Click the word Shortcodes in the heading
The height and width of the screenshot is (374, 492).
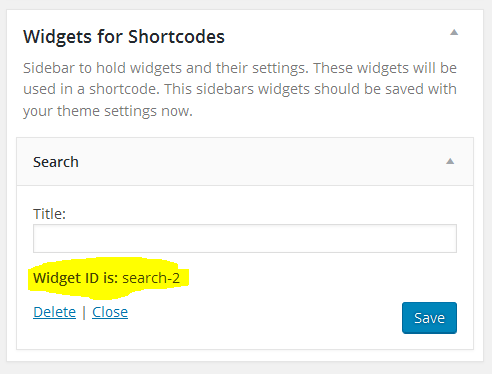(x=176, y=36)
